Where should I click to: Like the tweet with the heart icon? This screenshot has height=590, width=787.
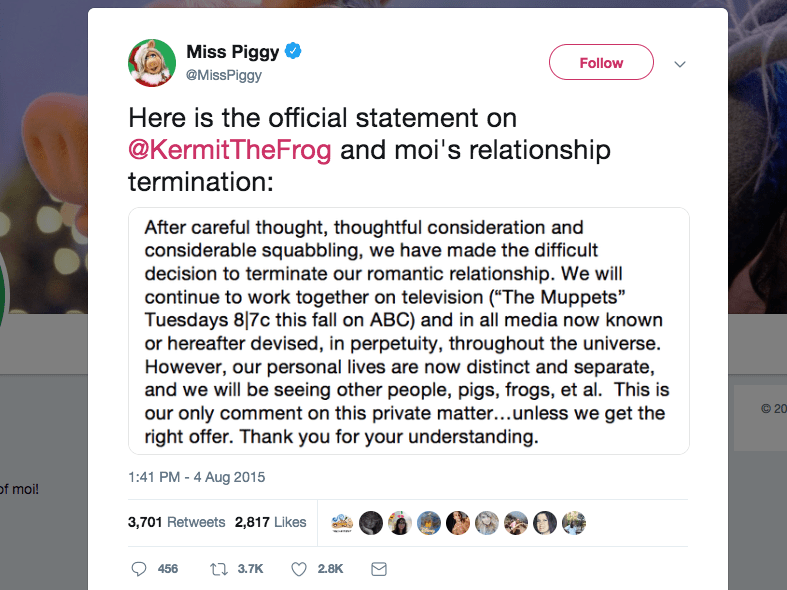(x=299, y=569)
